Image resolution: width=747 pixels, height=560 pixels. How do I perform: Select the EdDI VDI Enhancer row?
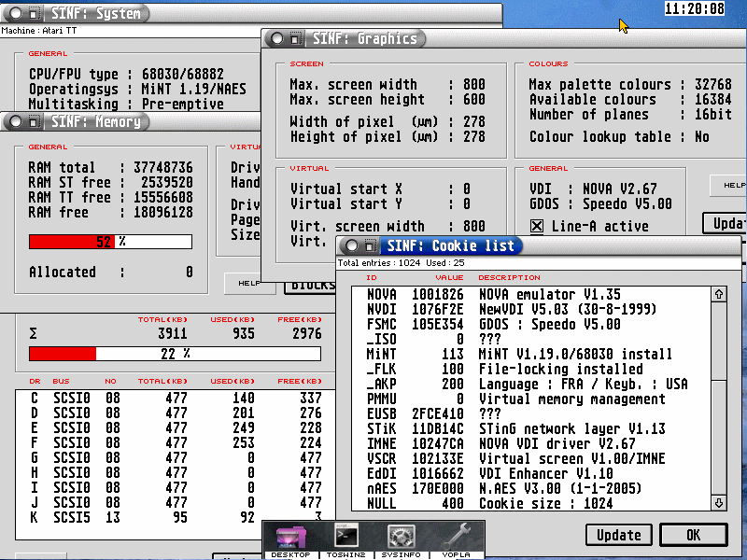pos(531,473)
